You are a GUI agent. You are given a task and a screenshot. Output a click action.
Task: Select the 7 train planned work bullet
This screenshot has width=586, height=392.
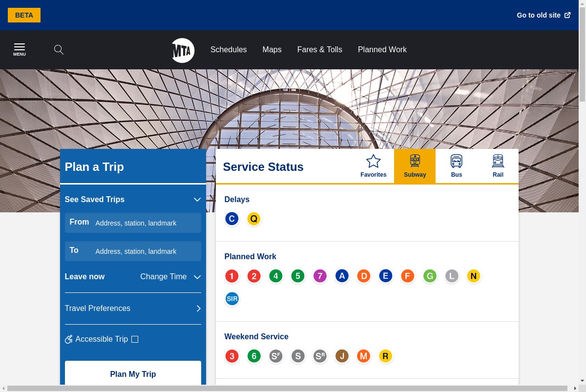click(320, 276)
